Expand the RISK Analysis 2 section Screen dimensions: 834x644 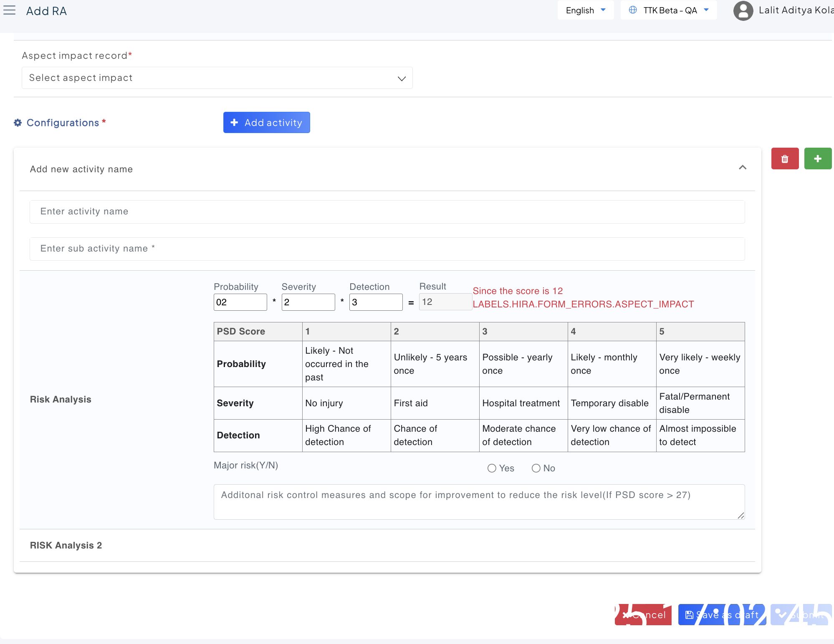pyautogui.click(x=66, y=546)
